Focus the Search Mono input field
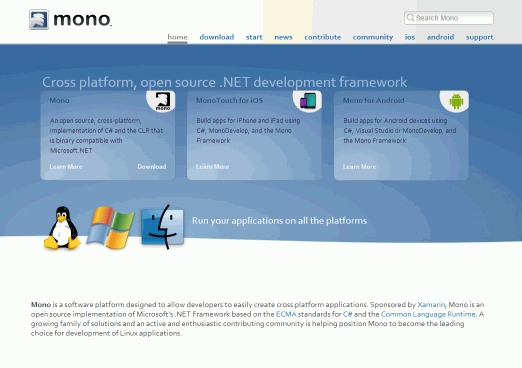Viewport: 522px width, 368px height. pyautogui.click(x=449, y=18)
